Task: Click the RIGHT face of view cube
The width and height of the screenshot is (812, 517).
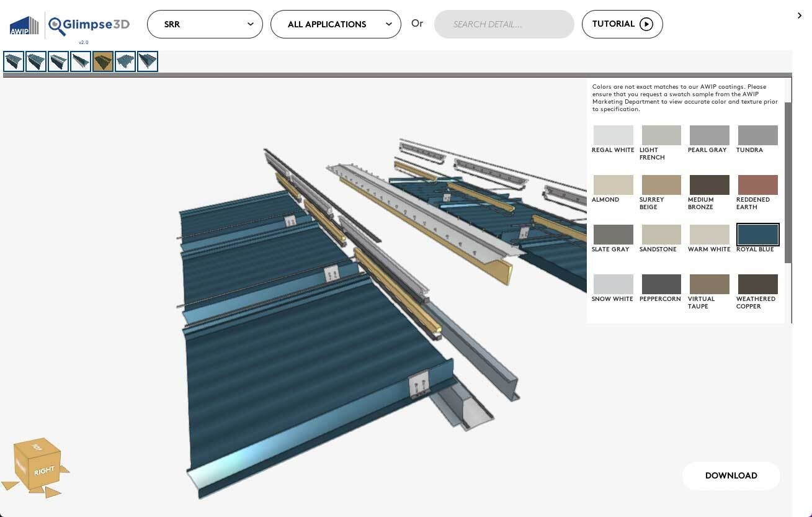Action: [44, 471]
